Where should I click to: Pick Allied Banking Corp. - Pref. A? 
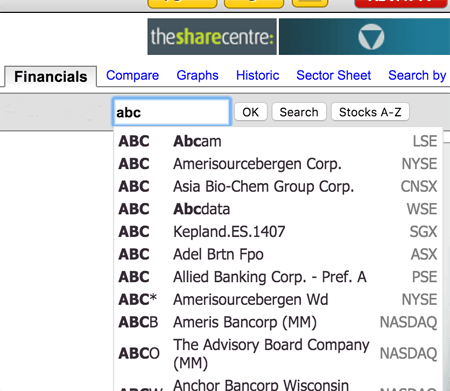(278, 277)
